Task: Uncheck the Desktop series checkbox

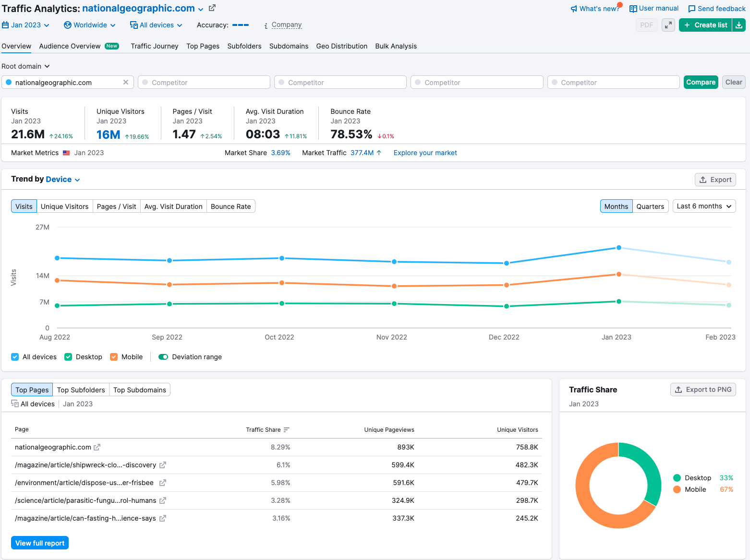Action: tap(68, 357)
